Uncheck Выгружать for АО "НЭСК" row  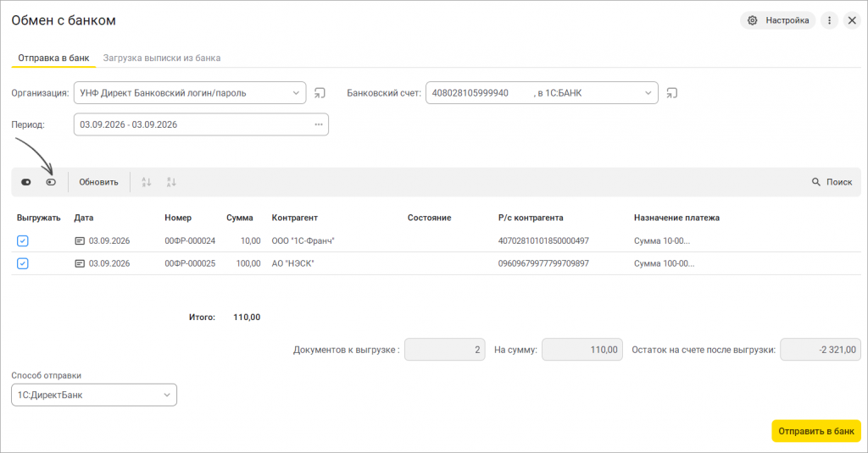click(23, 264)
